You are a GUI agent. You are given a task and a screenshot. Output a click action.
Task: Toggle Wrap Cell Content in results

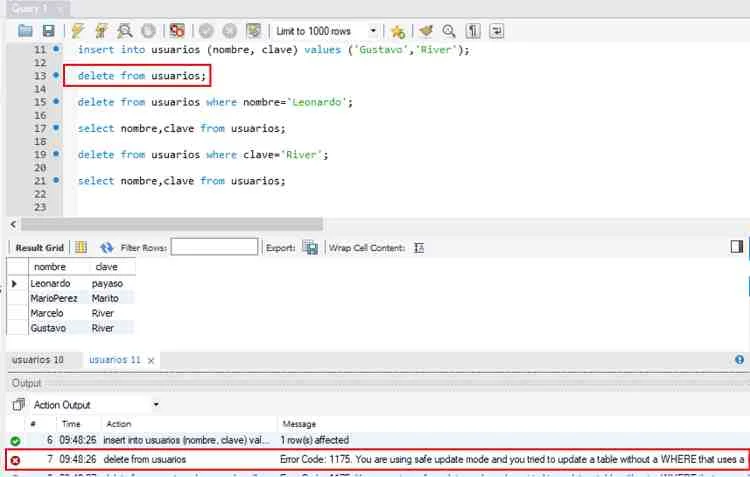419,247
